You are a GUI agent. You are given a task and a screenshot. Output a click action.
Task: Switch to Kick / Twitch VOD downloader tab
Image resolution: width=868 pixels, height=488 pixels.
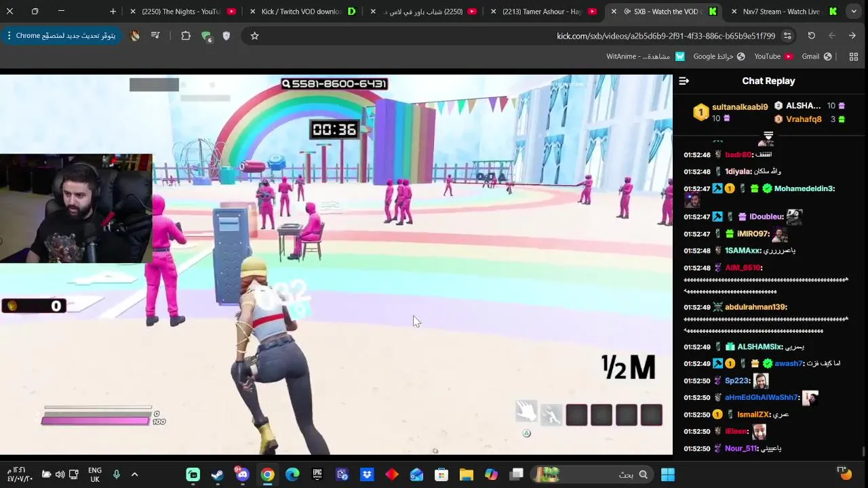302,12
